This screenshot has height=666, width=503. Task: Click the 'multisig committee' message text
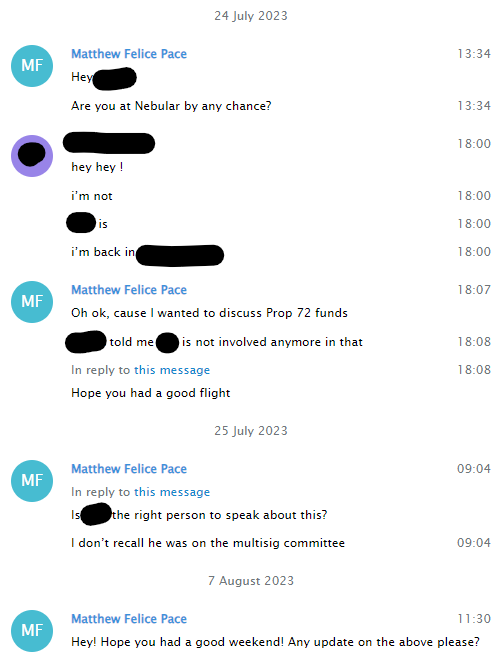(x=208, y=543)
